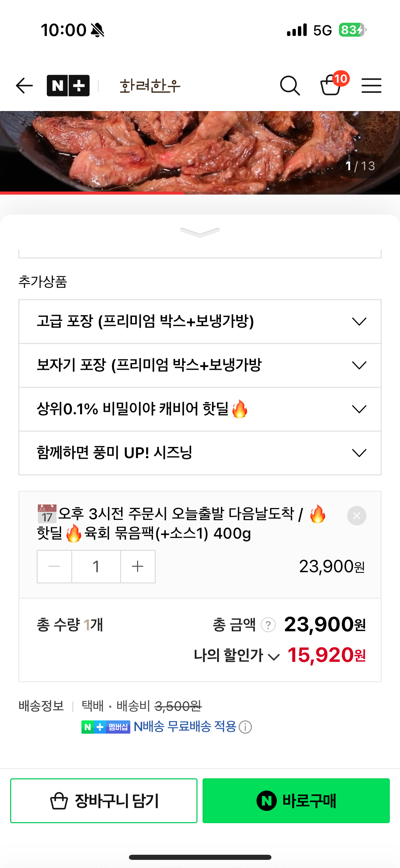Tap the green 바로구매 button
This screenshot has width=400, height=868.
296,800
